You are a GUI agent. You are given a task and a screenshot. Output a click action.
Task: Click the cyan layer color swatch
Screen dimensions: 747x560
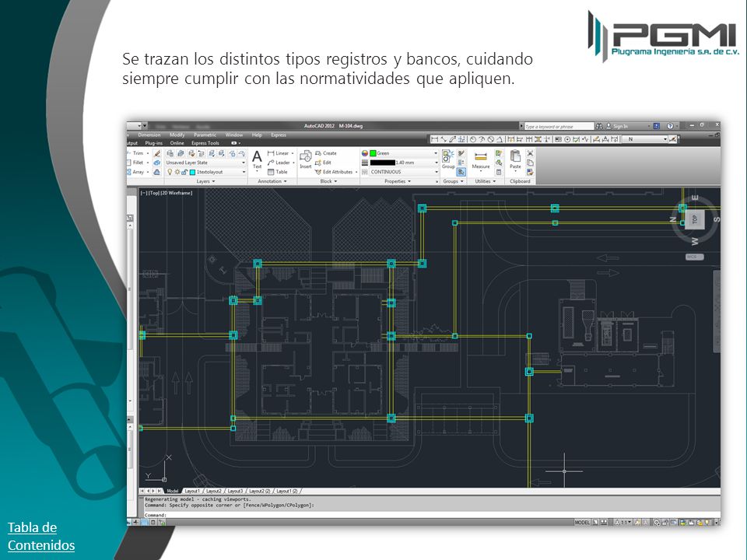tap(192, 172)
